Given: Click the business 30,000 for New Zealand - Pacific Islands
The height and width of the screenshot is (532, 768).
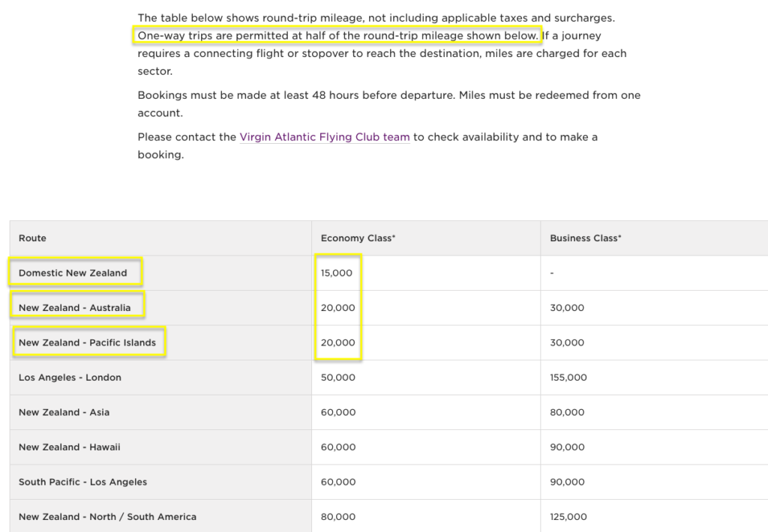Looking at the screenshot, I should [567, 342].
